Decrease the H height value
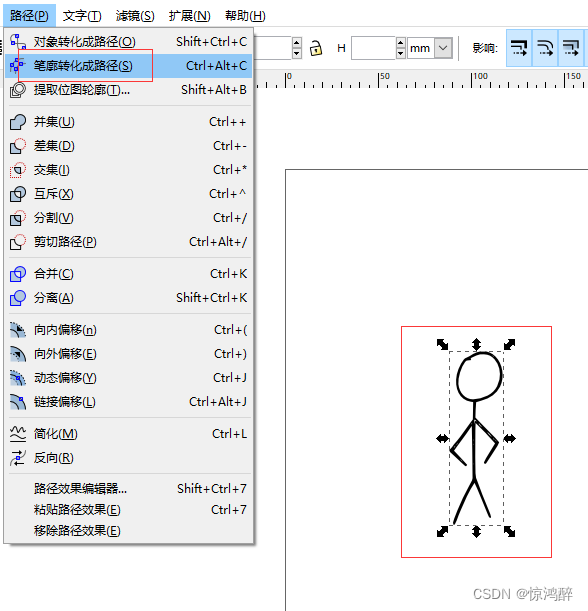The width and height of the screenshot is (588, 611). point(401,53)
